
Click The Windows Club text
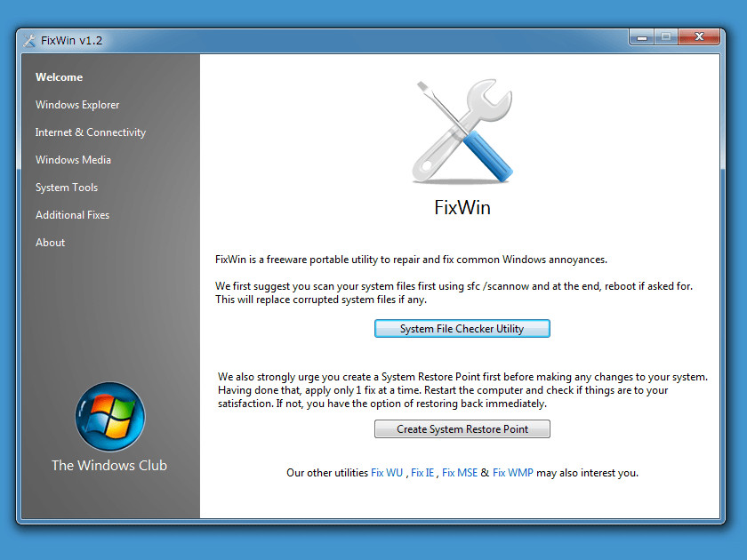pyautogui.click(x=109, y=465)
